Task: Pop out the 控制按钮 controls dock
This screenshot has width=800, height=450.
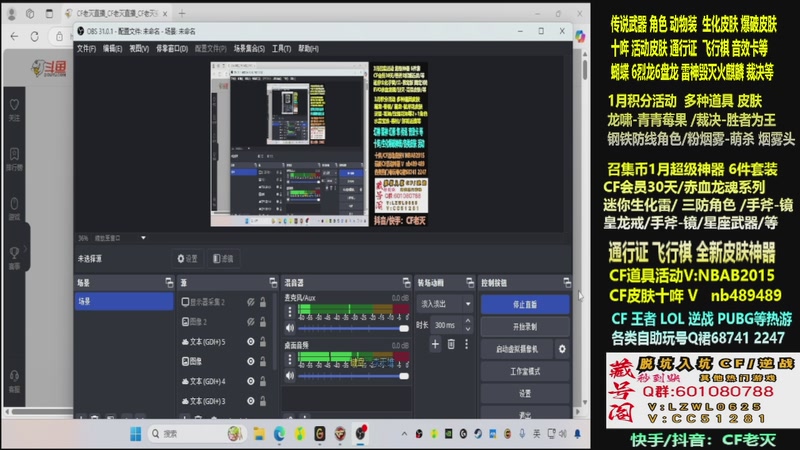Action: point(567,283)
